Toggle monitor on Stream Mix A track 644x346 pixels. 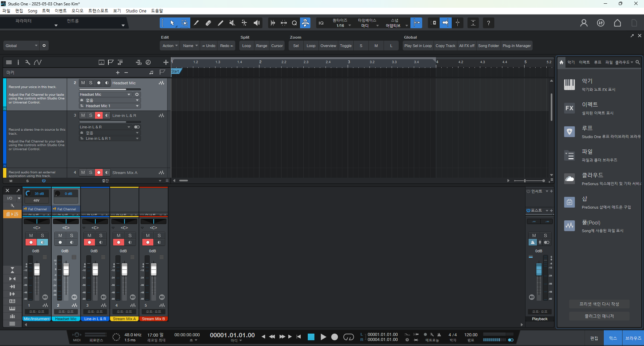pos(107,172)
